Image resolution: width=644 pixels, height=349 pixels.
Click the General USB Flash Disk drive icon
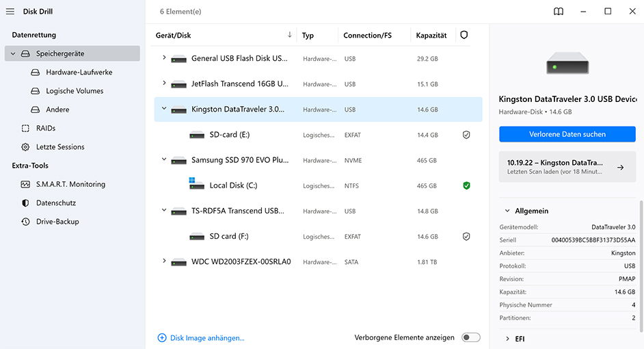pos(178,60)
